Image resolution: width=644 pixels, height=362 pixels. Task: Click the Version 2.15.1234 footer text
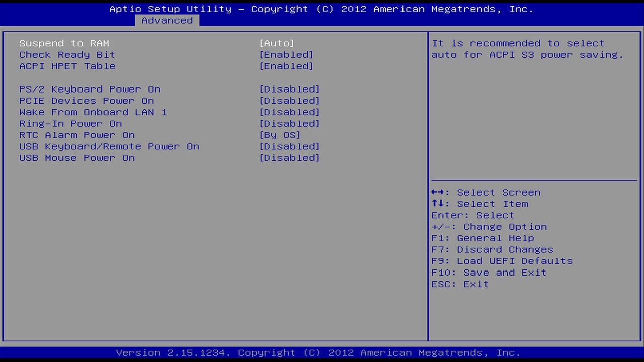pos(318,353)
